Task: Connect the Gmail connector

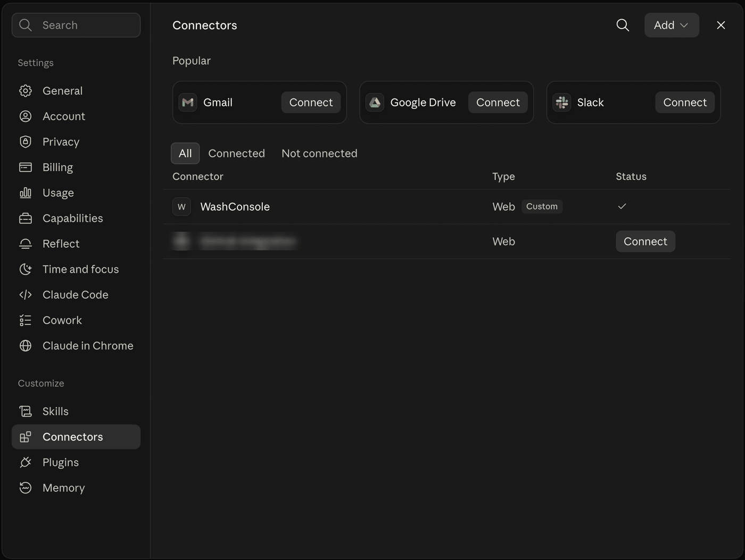Action: coord(311,103)
